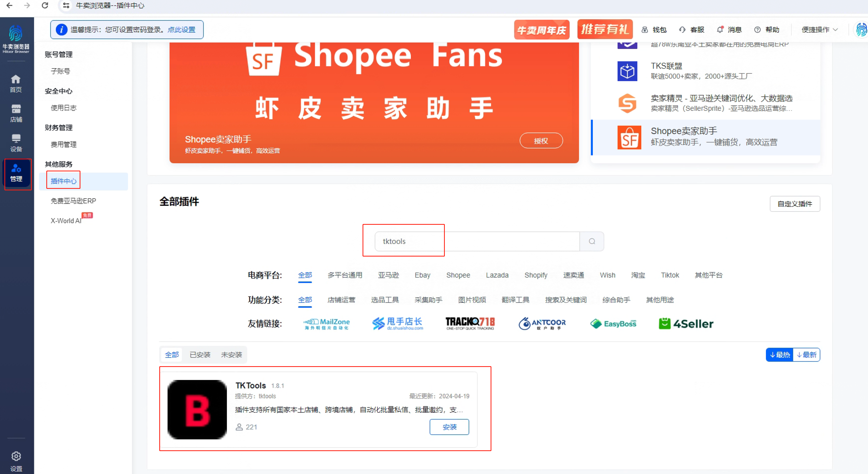Open the EasyBoss partner link logo
The width and height of the screenshot is (868, 474).
pos(613,324)
